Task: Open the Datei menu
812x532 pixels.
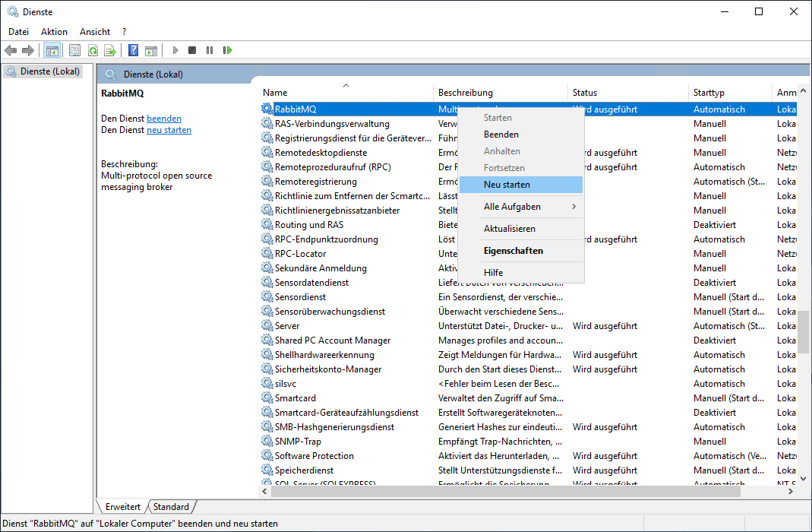Action: [19, 32]
